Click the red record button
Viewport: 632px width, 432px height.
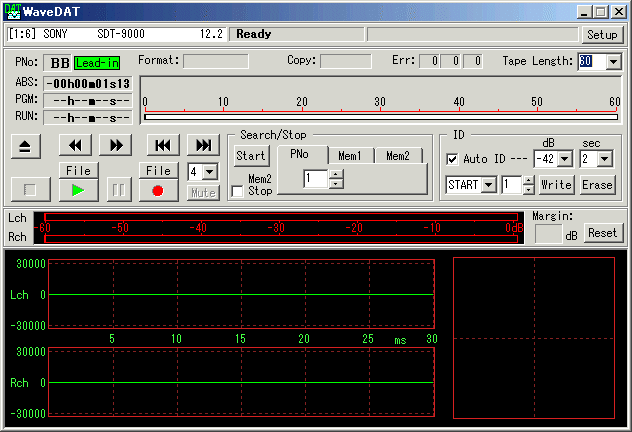[x=158, y=189]
